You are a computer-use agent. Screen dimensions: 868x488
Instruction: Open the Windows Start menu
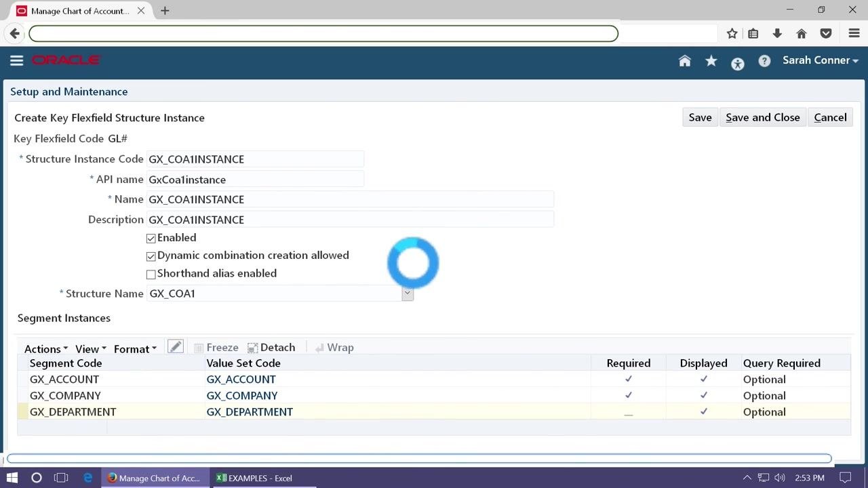pyautogui.click(x=12, y=478)
